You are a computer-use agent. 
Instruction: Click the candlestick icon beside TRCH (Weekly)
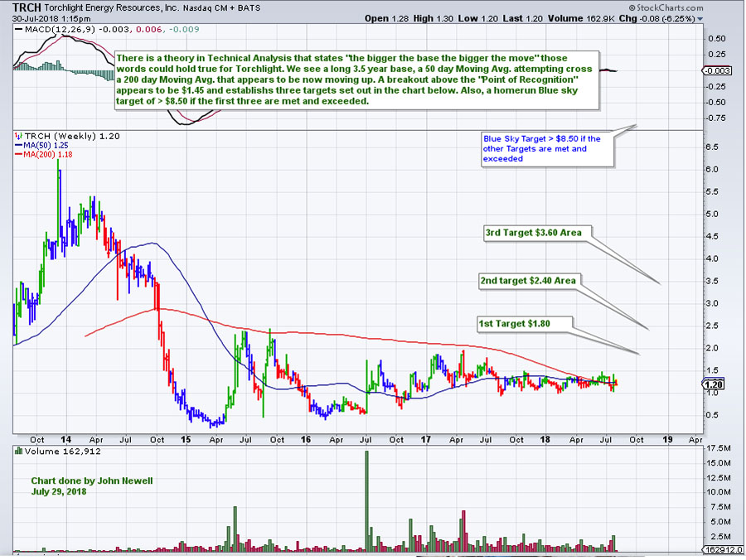click(x=8, y=135)
